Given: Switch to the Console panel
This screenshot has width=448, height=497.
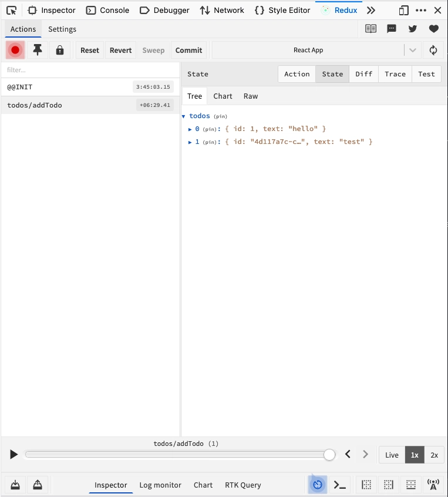Looking at the screenshot, I should tap(107, 10).
